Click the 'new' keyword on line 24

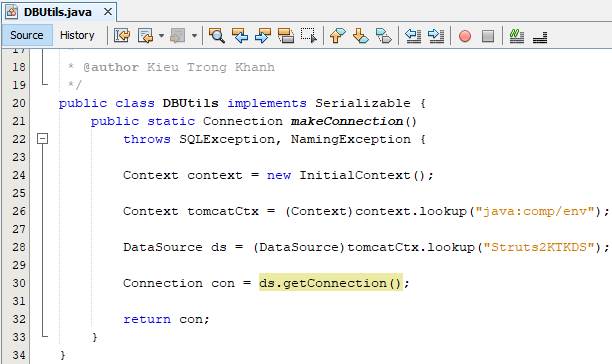tap(279, 175)
